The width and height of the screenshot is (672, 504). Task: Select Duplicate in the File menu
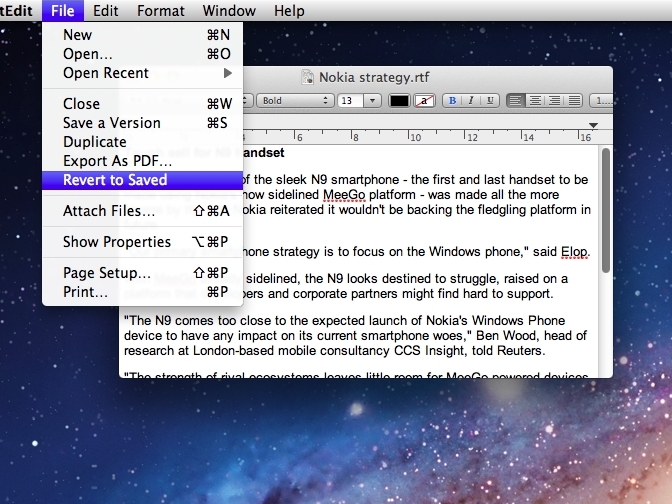point(142,142)
